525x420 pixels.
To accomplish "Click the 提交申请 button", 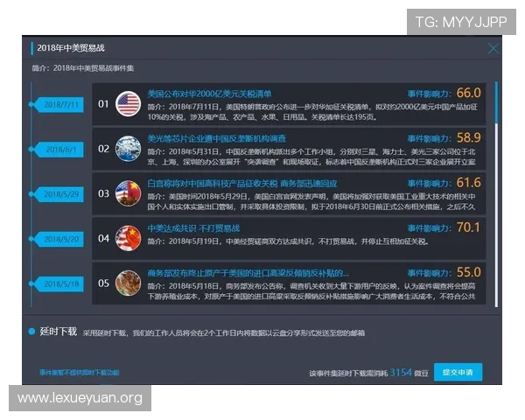I will point(458,372).
